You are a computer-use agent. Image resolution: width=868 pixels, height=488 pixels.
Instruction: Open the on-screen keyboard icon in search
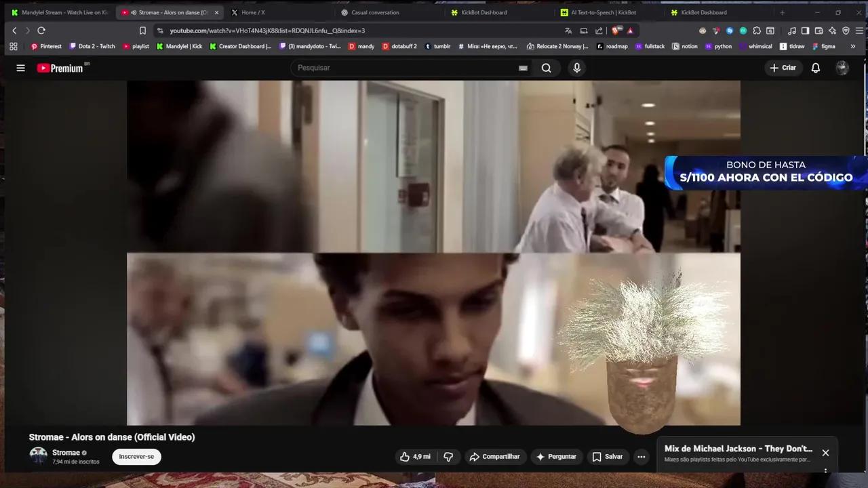523,68
